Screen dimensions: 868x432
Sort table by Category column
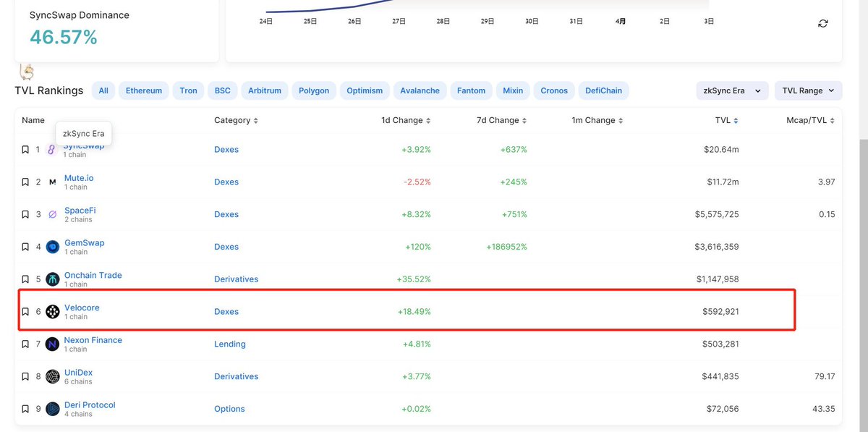click(236, 120)
